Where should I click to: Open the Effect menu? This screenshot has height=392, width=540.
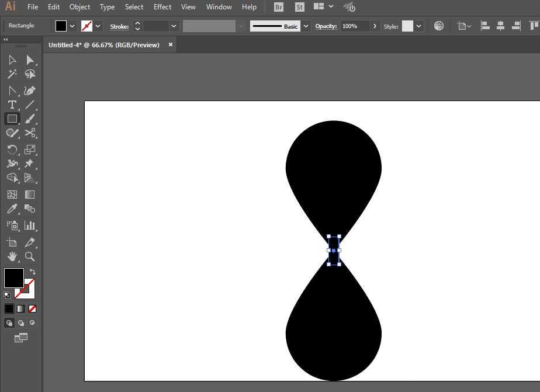coord(162,7)
